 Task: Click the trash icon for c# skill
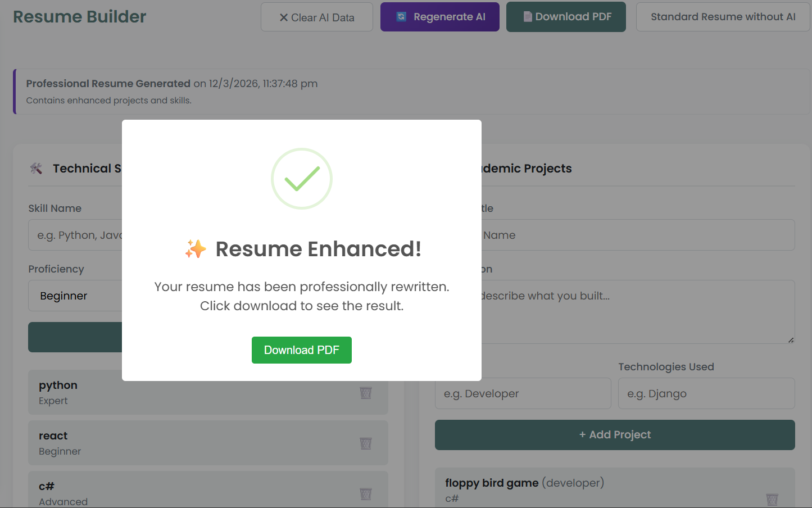click(365, 494)
